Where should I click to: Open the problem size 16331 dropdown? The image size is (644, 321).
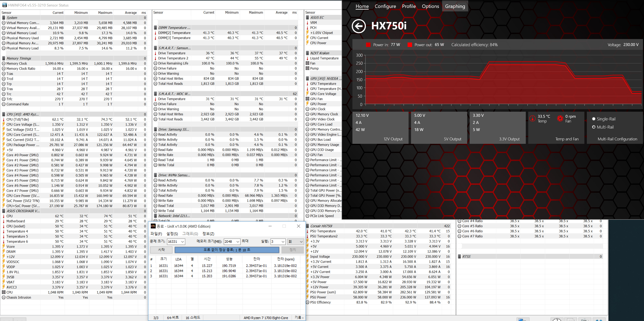183,242
